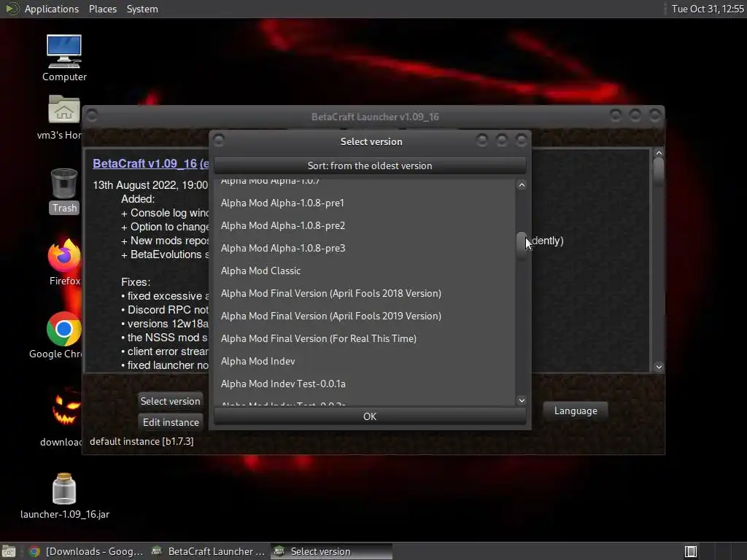Click the workspace switcher icon
747x560 pixels.
690,551
